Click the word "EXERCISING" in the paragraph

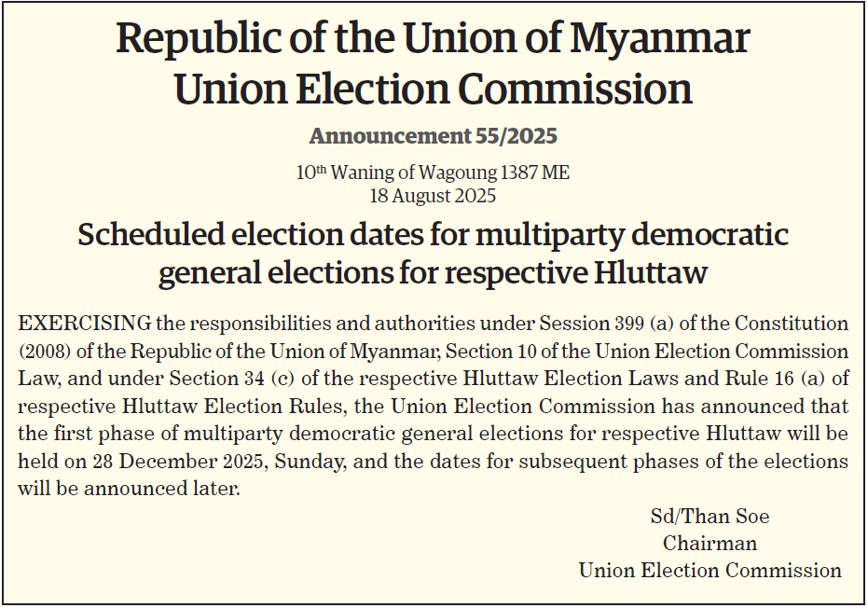(84, 324)
